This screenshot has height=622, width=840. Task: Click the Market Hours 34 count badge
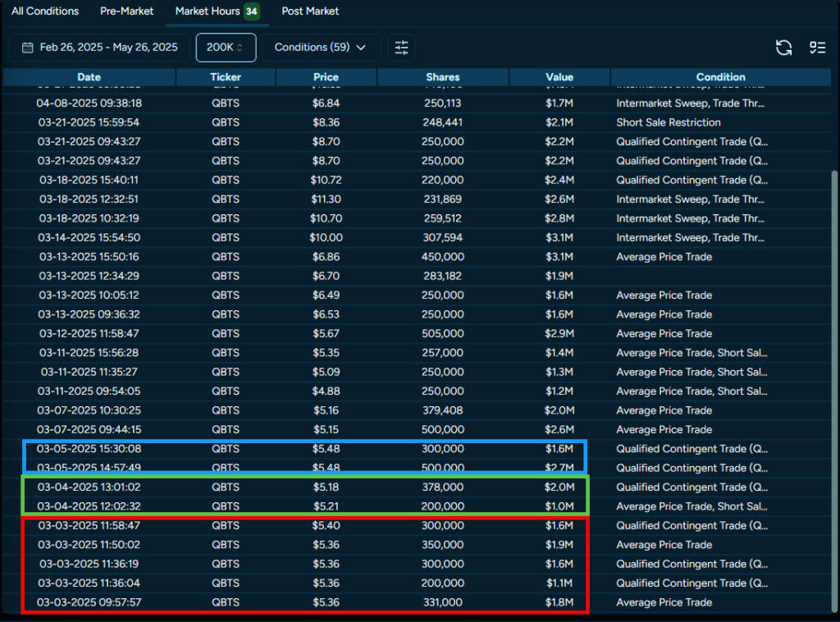pyautogui.click(x=251, y=11)
